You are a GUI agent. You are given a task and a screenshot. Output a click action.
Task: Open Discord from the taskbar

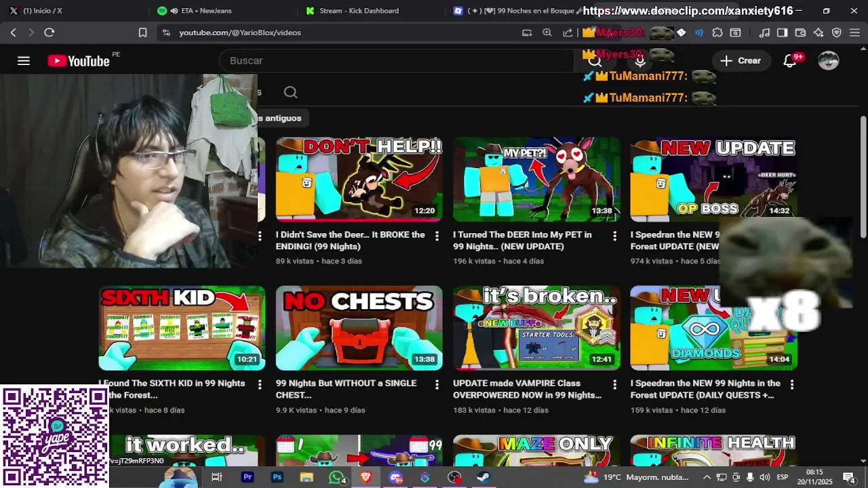395,477
